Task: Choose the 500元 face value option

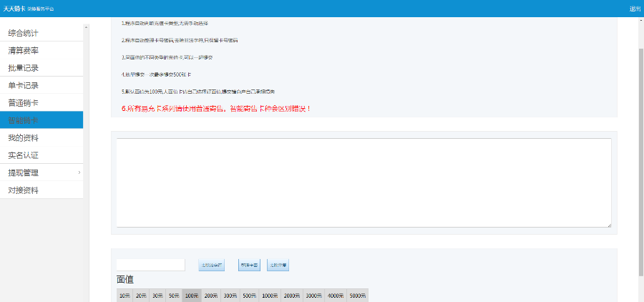Action: (249, 295)
